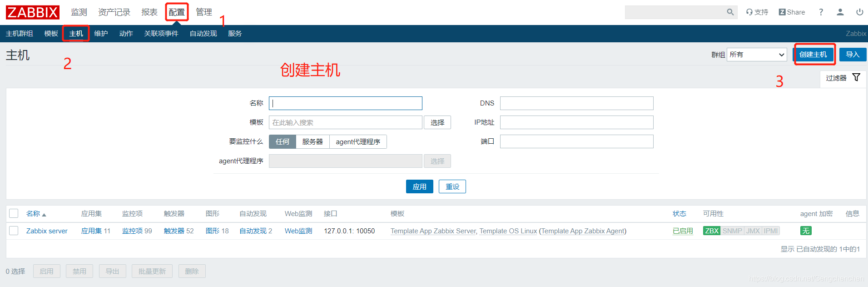Image resolution: width=868 pixels, height=287 pixels.
Task: Open Web监测 link in host row
Action: (x=298, y=231)
